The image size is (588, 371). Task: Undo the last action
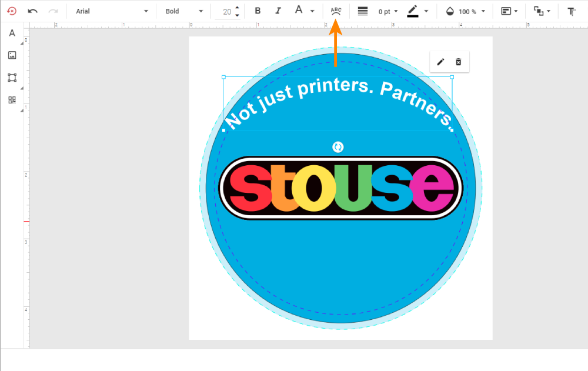[x=32, y=11]
